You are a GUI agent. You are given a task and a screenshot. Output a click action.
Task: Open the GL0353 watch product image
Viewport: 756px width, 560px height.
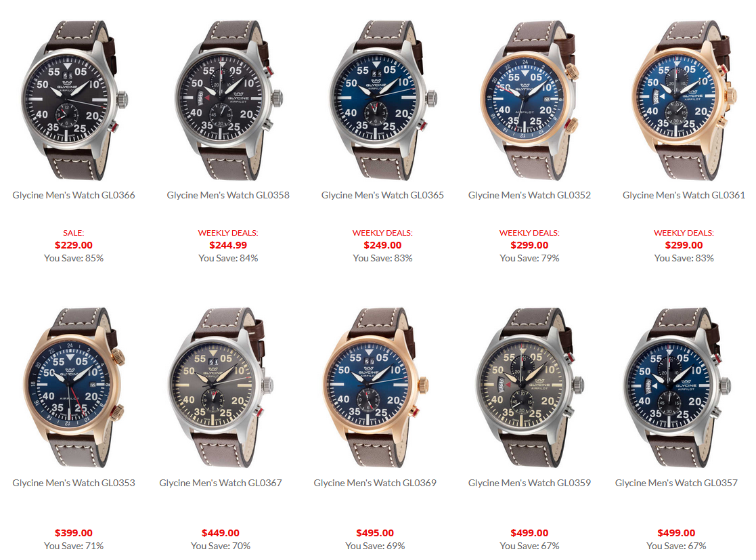tap(74, 387)
